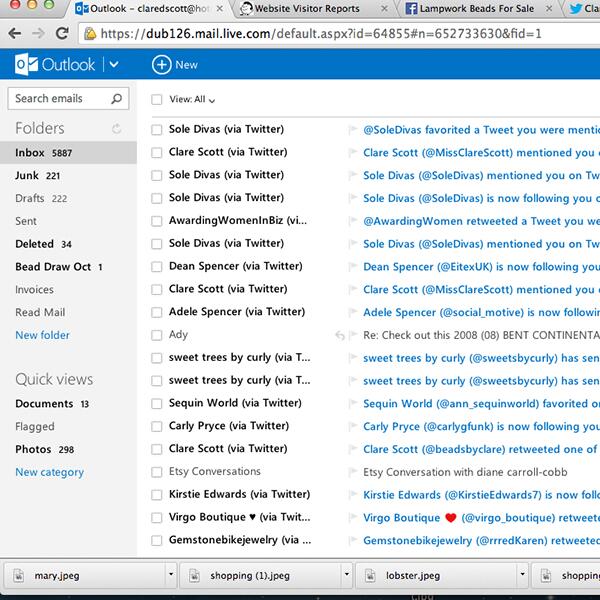The height and width of the screenshot is (600, 600).
Task: Flag the Sequin World email
Action: coord(352,403)
